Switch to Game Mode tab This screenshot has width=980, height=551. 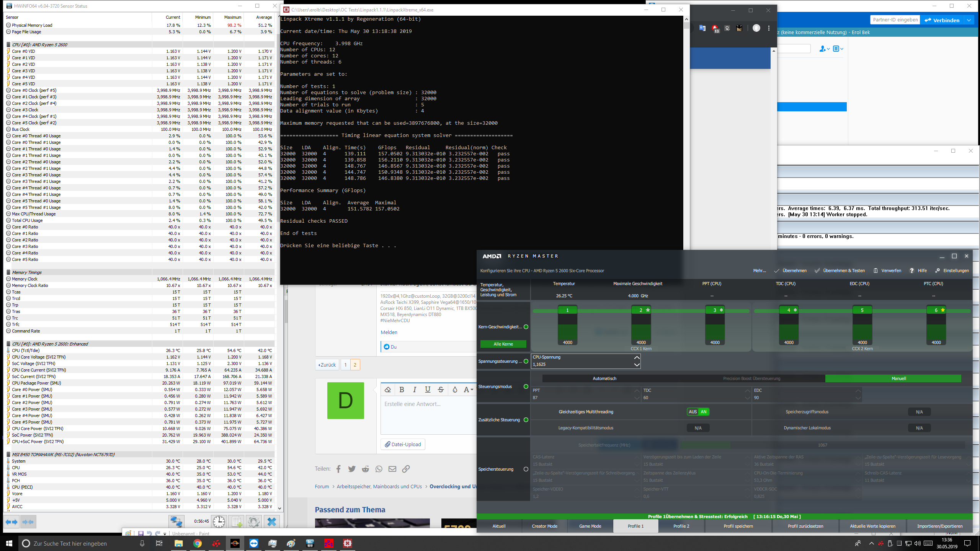[590, 526]
